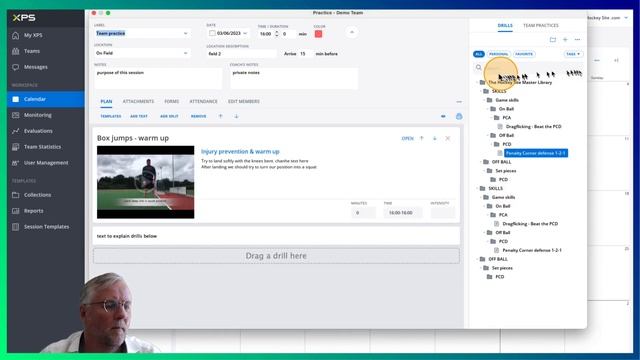The width and height of the screenshot is (640, 360).
Task: Click OPEN on the Box jumps drill
Action: pos(407,138)
